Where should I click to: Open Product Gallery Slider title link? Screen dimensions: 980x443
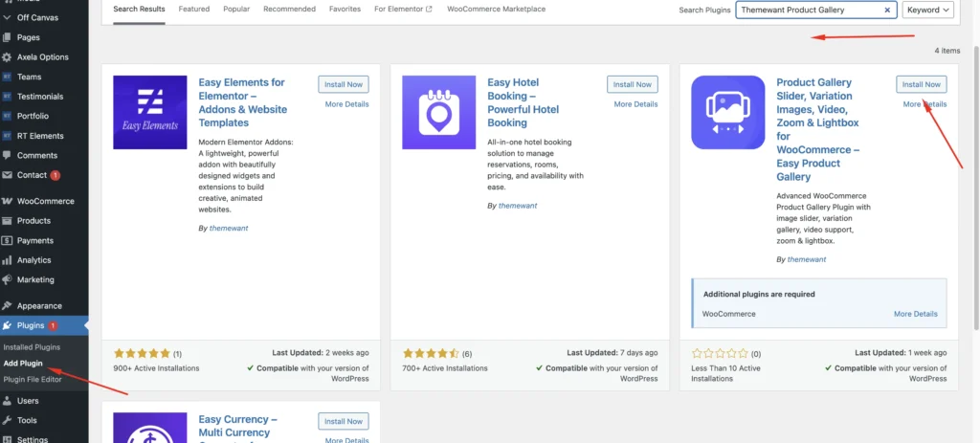coord(818,129)
